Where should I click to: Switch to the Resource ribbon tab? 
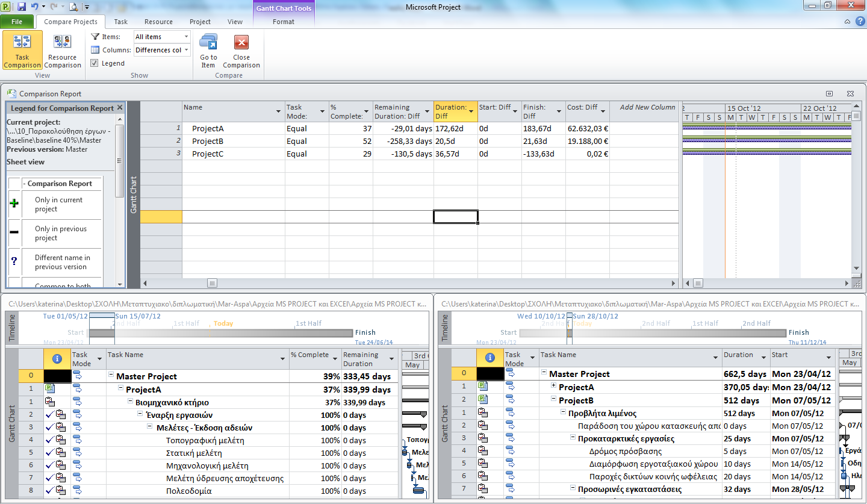(x=158, y=22)
